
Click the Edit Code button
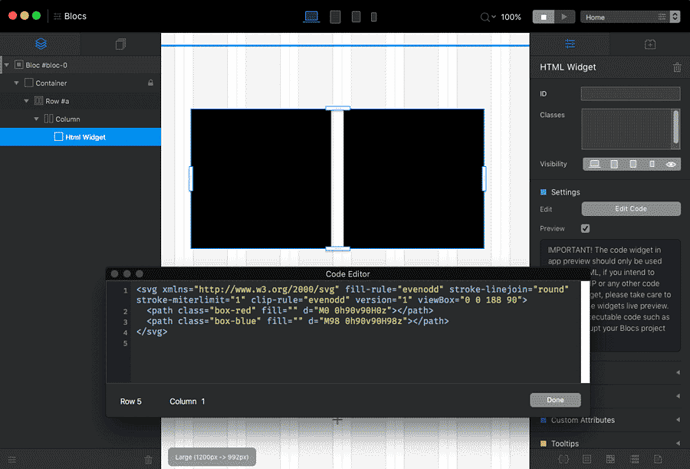click(630, 209)
